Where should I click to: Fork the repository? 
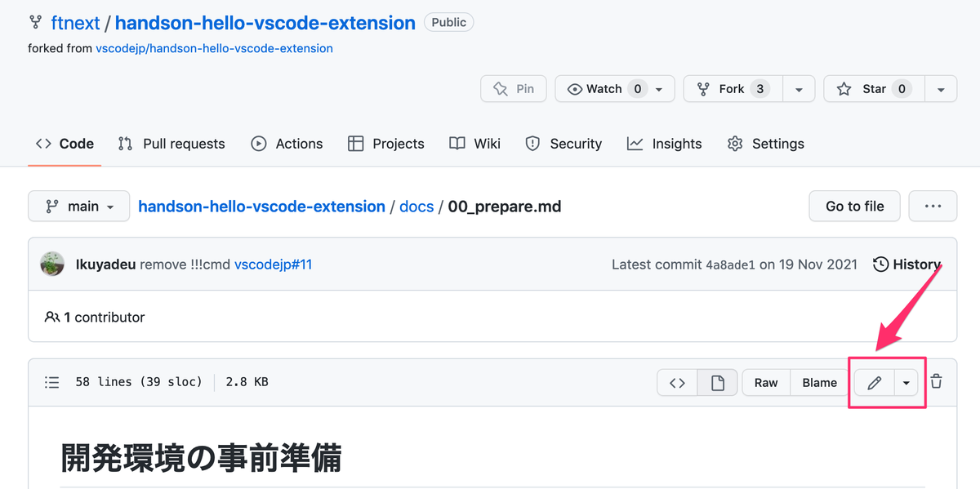click(733, 88)
